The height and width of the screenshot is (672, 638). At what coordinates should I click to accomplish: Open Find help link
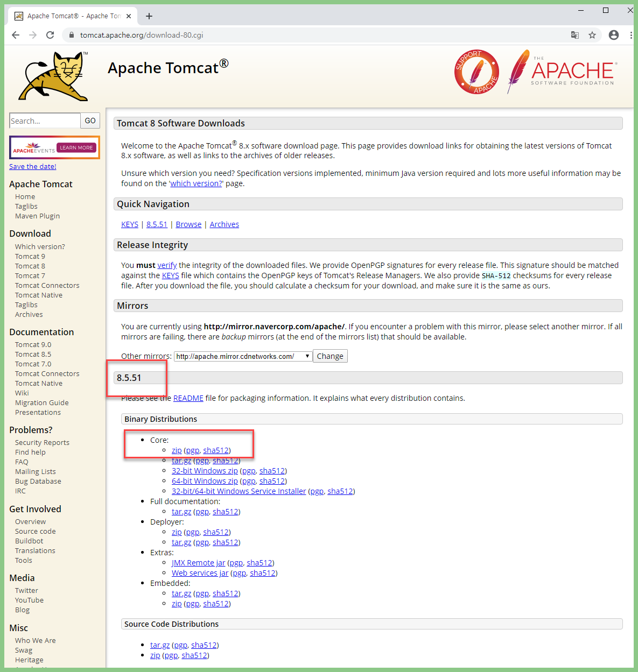tap(31, 452)
